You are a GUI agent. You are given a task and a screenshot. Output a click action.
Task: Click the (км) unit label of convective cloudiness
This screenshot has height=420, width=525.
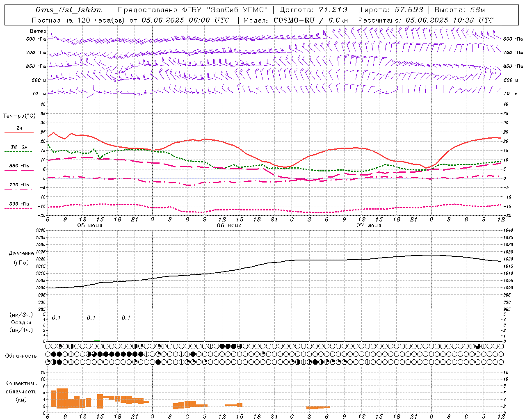click(21, 399)
